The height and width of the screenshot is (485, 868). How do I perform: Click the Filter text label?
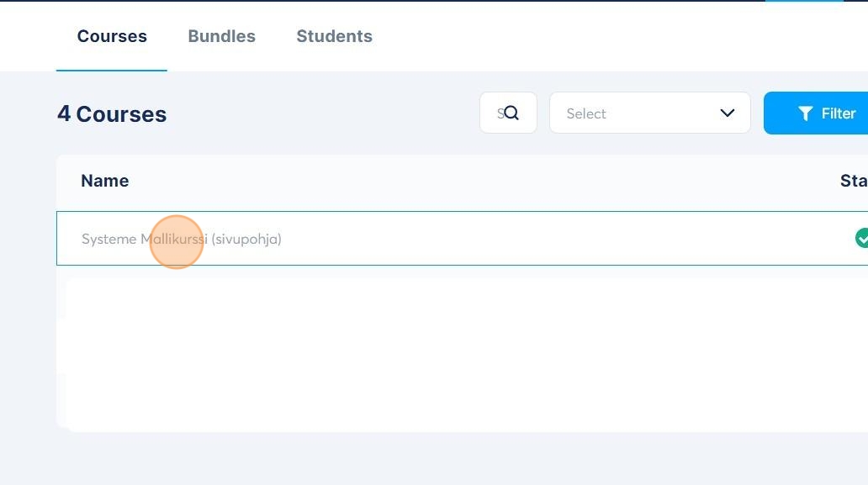[838, 113]
